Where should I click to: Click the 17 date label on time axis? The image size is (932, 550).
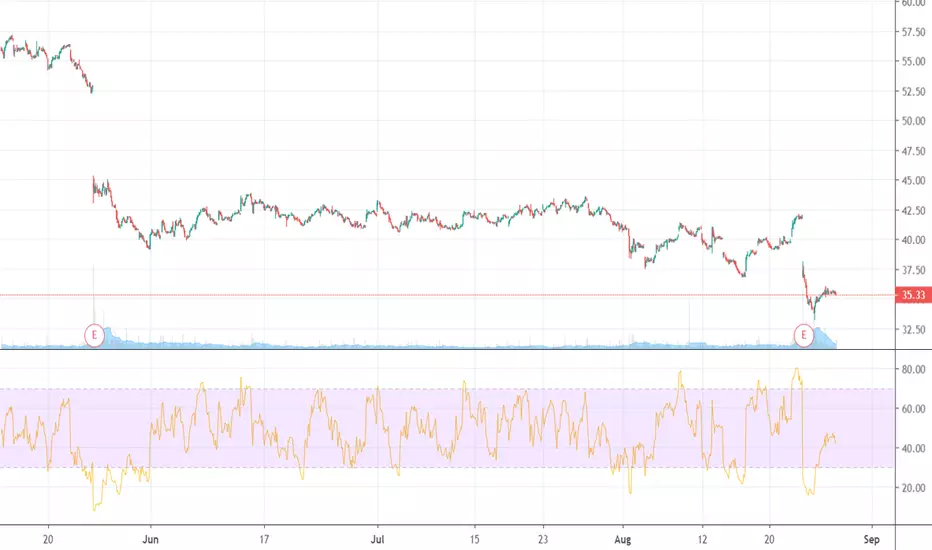[x=264, y=540]
